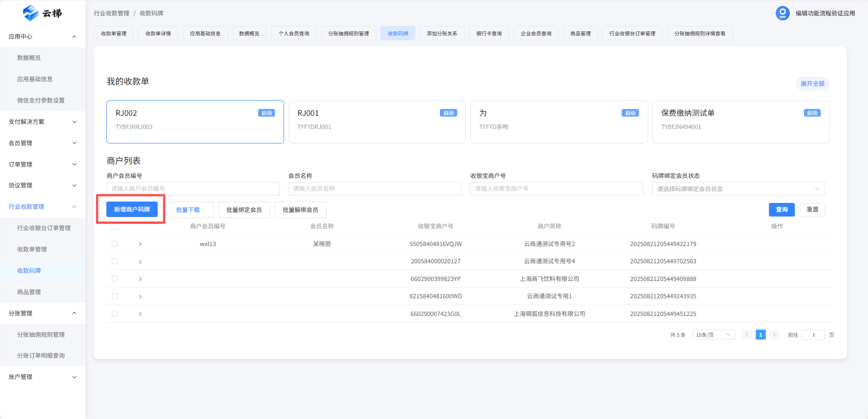This screenshot has height=419, width=868.
Task: Open 银行卡查询 tab
Action: (x=489, y=34)
